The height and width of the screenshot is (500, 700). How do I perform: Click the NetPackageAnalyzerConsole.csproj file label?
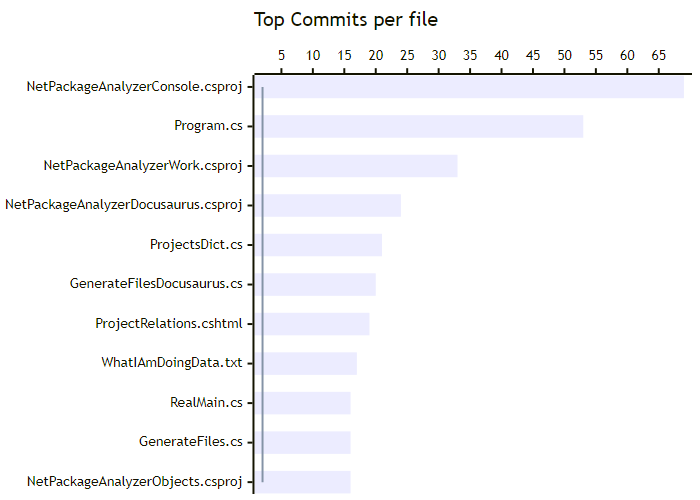tap(135, 87)
